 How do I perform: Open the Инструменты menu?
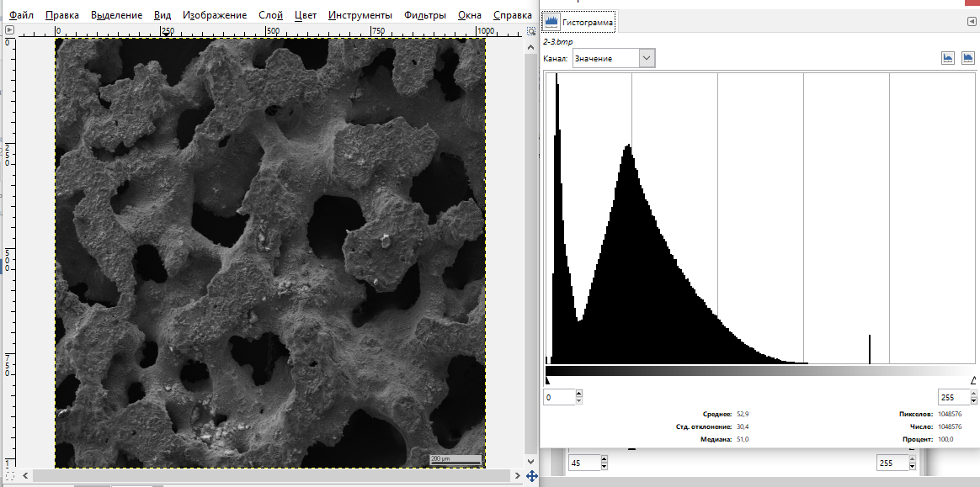click(x=360, y=15)
